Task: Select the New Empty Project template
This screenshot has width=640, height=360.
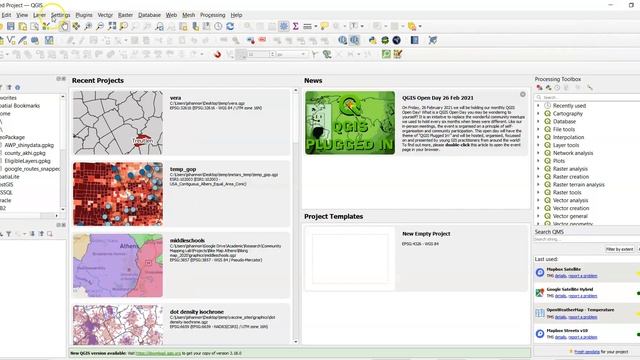Action: click(416, 259)
